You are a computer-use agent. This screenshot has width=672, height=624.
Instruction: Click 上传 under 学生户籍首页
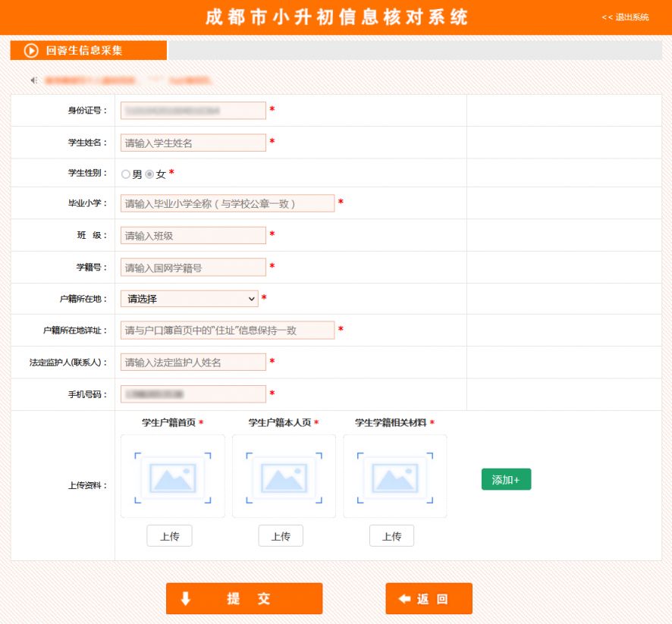(171, 535)
